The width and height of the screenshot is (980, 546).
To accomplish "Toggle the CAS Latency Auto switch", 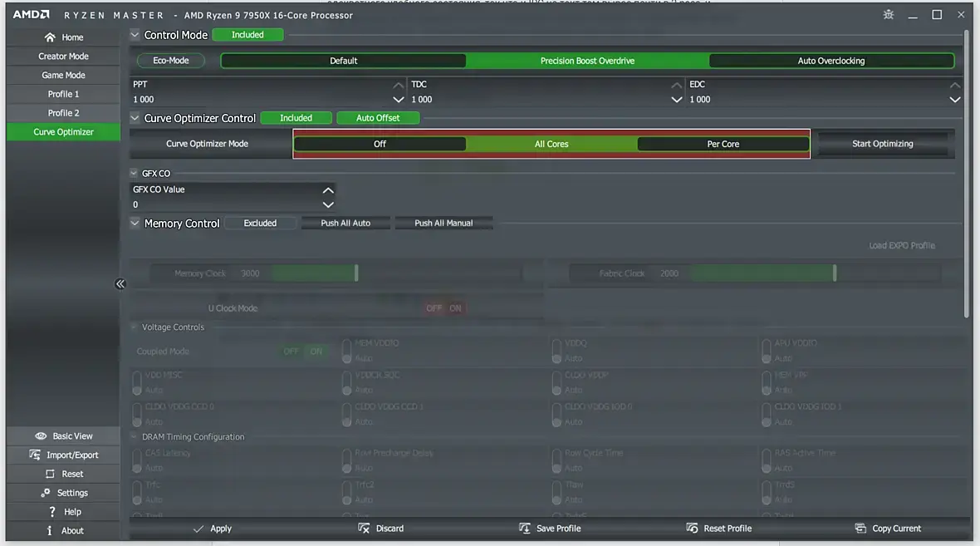I will tap(137, 461).
